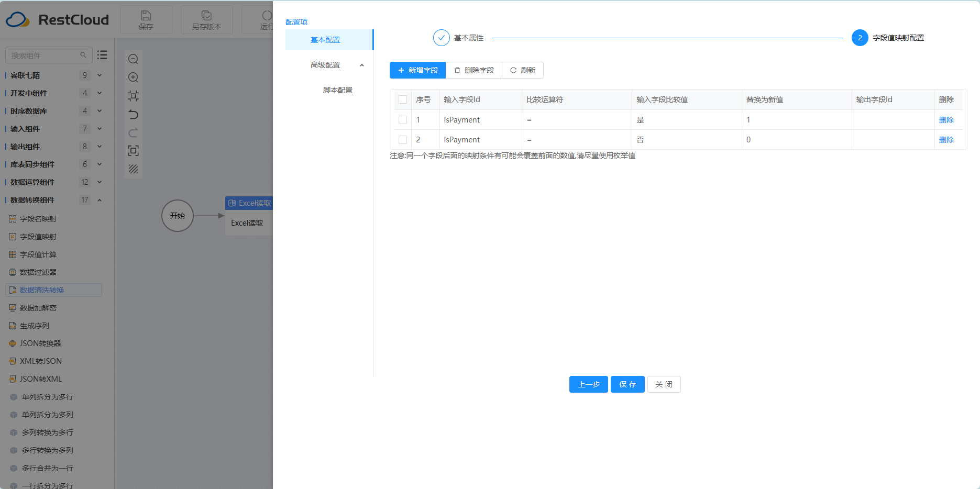Click the 保存 dialog button

click(627, 384)
